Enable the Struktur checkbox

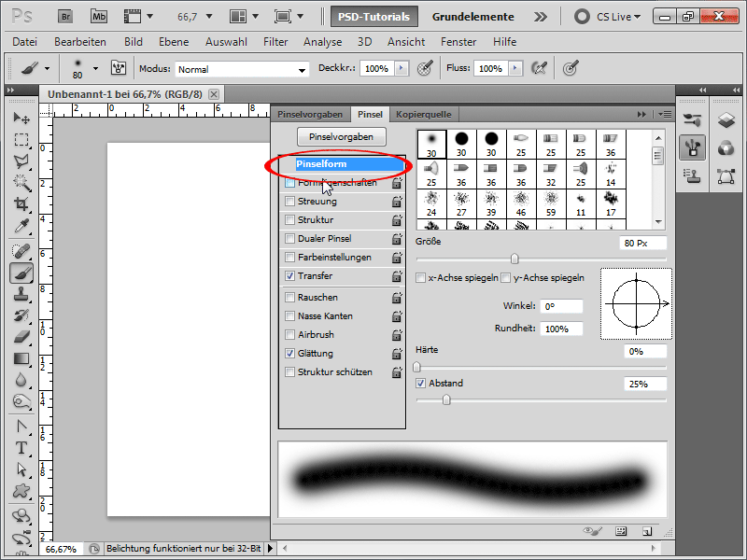pyautogui.click(x=289, y=219)
